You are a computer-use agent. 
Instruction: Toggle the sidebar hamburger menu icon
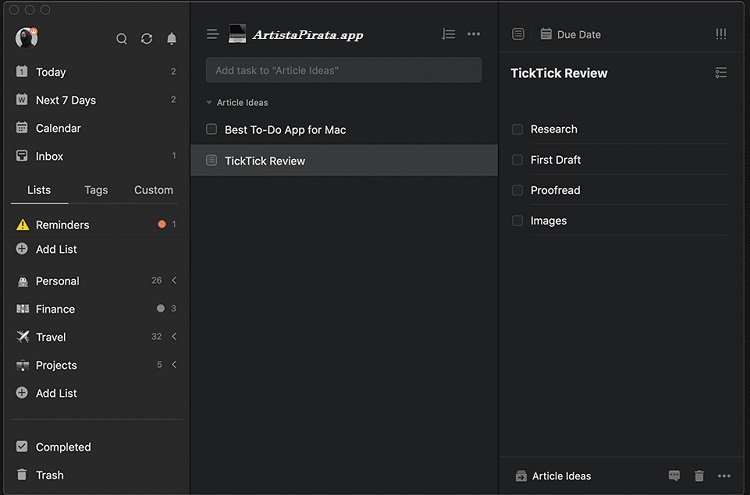pos(213,34)
